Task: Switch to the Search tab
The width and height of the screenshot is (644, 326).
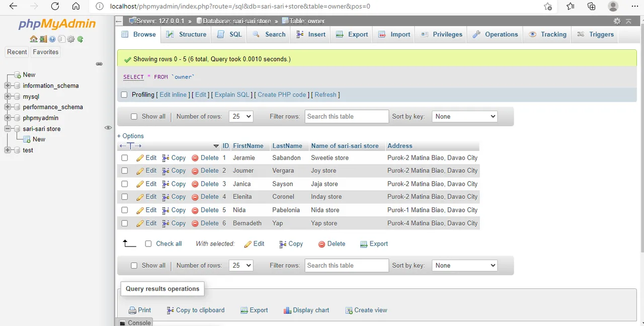Action: [x=269, y=34]
